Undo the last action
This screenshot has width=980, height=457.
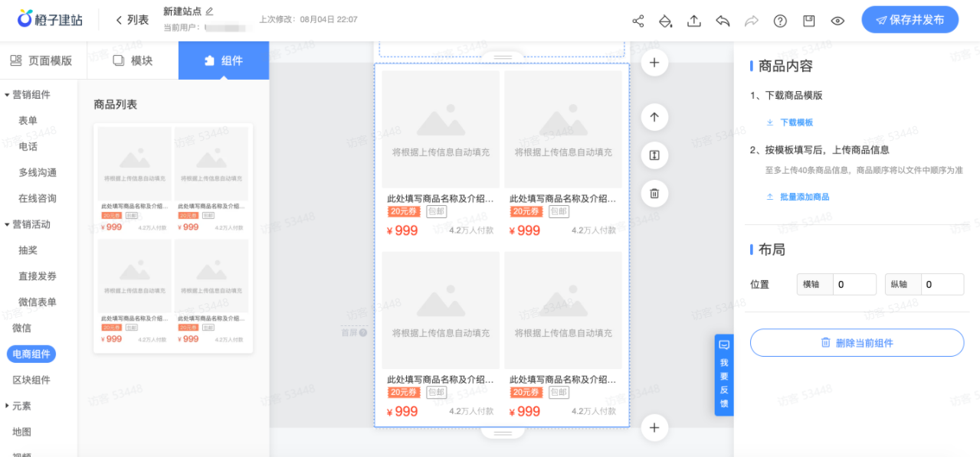pos(723,21)
